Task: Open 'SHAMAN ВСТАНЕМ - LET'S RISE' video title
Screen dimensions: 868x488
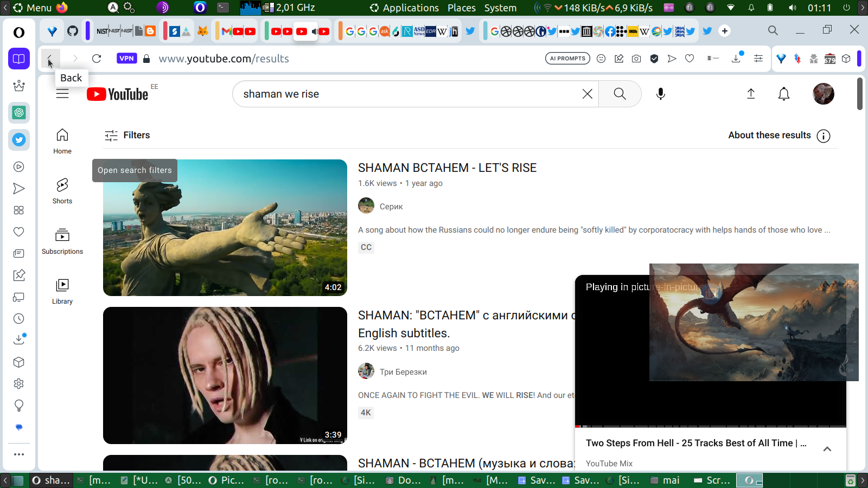Action: click(x=447, y=168)
